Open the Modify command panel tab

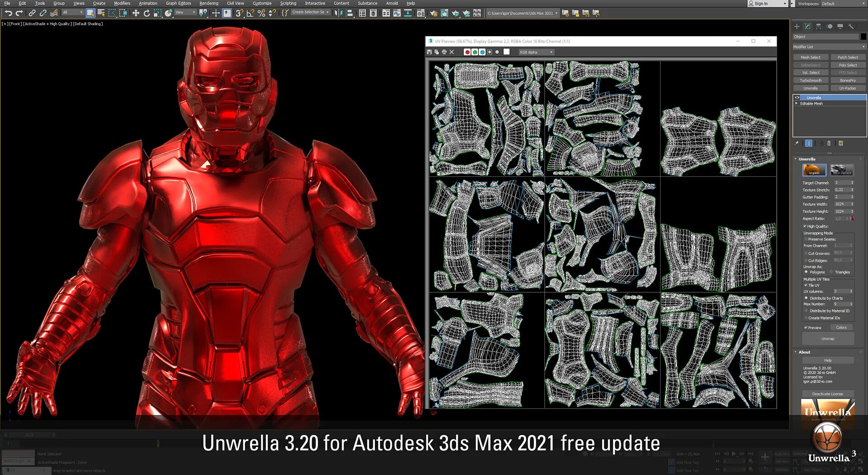(x=808, y=26)
